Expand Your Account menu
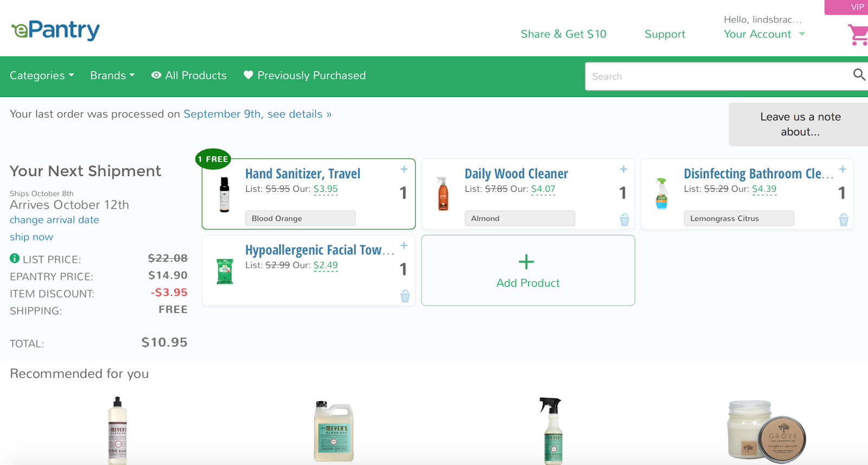The width and height of the screenshot is (868, 465). click(764, 34)
